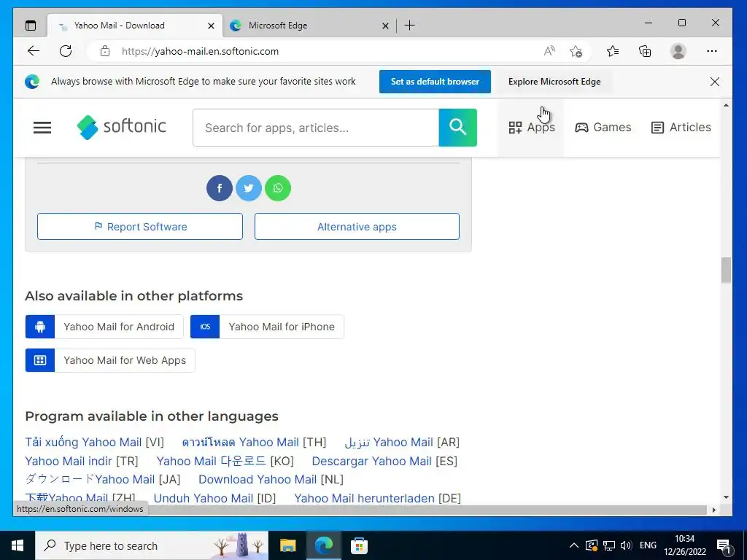Image resolution: width=747 pixels, height=560 pixels.
Task: Share on Twitter
Action: [x=249, y=187]
